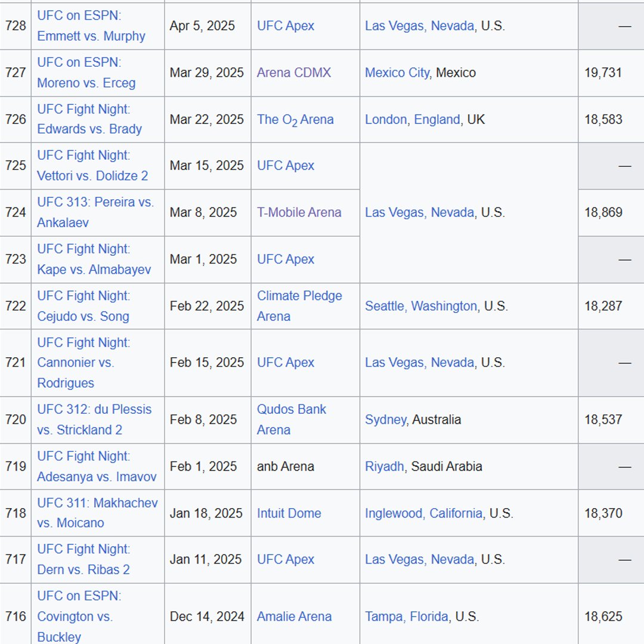Click the Arena CDMX venue link
The width and height of the screenshot is (644, 644).
[293, 73]
